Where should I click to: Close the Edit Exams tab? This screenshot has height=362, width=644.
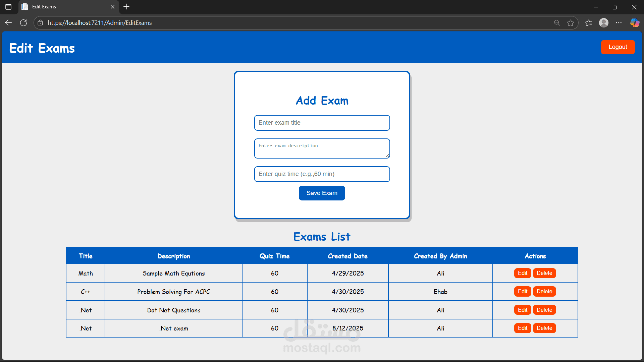(112, 7)
